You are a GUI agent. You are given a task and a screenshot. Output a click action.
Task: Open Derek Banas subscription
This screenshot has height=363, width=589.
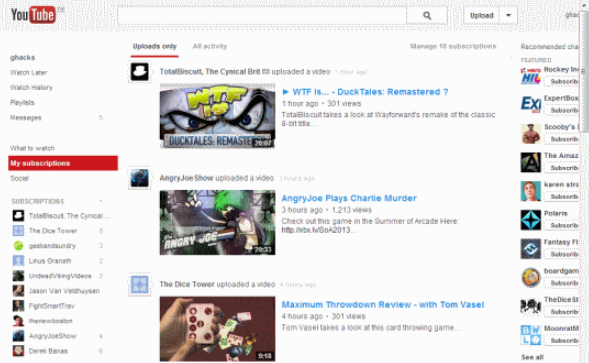click(48, 351)
